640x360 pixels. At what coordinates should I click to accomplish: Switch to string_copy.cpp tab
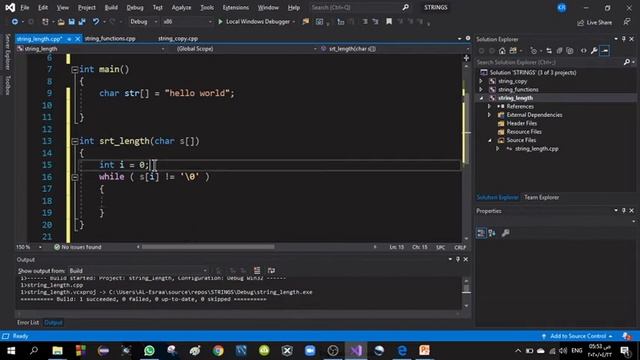coord(178,38)
